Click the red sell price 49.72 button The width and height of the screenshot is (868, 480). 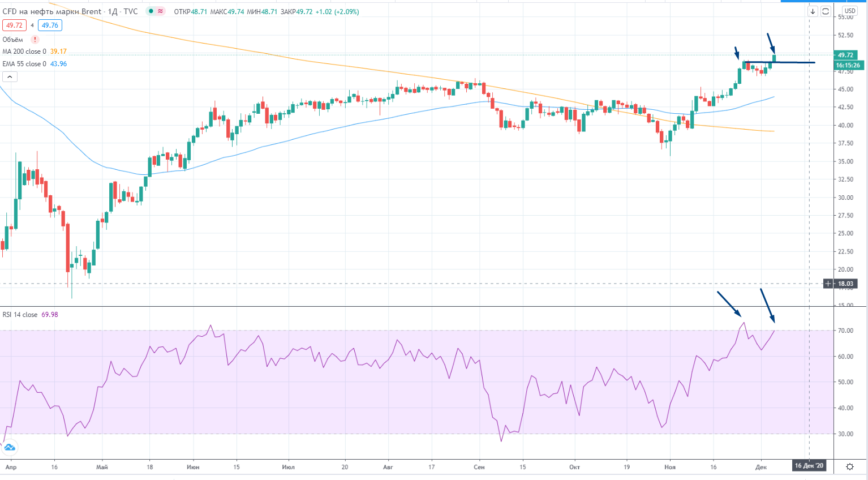pos(14,25)
